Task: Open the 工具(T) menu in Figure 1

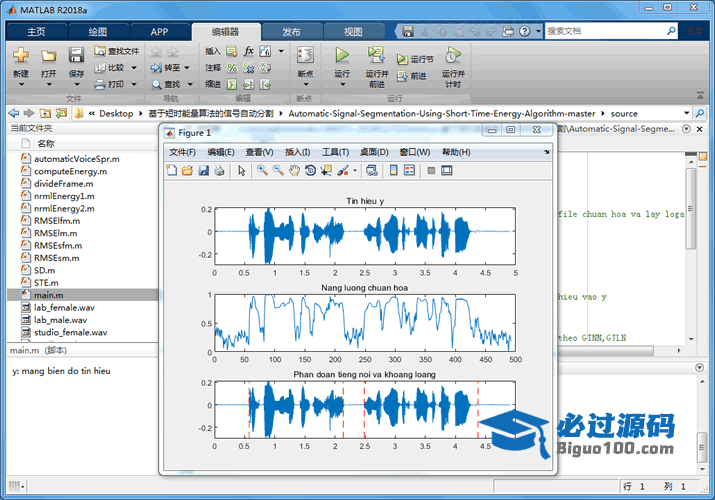Action: [x=336, y=152]
